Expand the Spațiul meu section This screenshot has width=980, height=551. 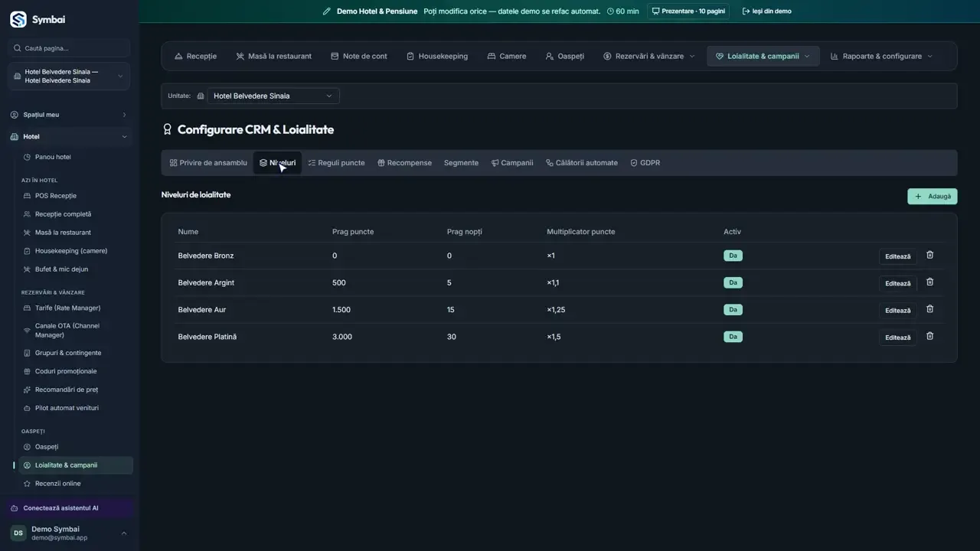click(70, 115)
